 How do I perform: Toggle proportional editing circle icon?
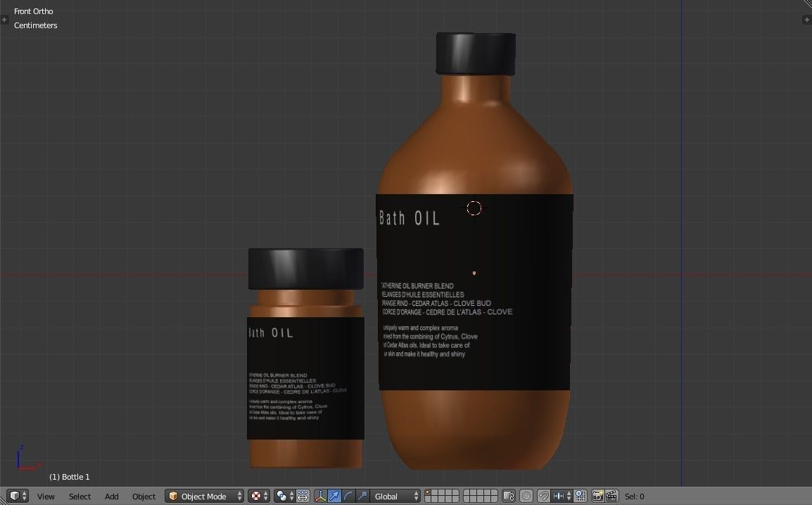click(x=526, y=496)
